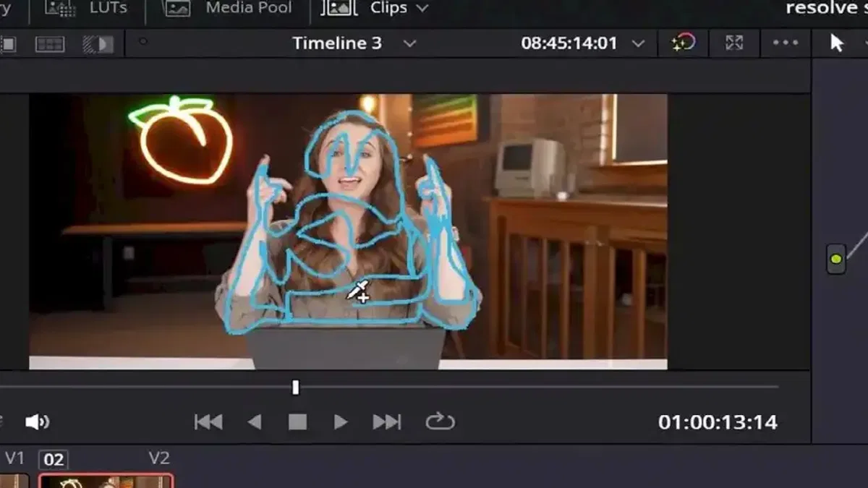Viewport: 868px width, 488px height.
Task: Click the 08:45:14:01 source timecode
Action: pyautogui.click(x=569, y=43)
